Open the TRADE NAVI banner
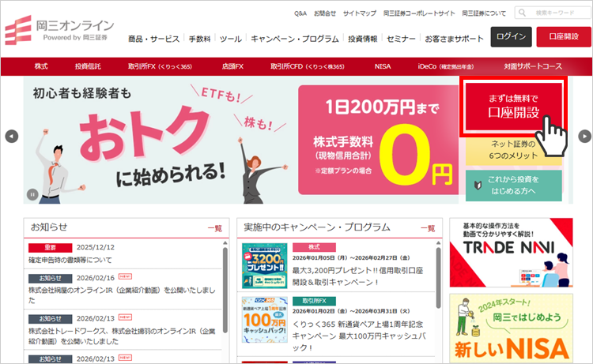 pos(511,253)
